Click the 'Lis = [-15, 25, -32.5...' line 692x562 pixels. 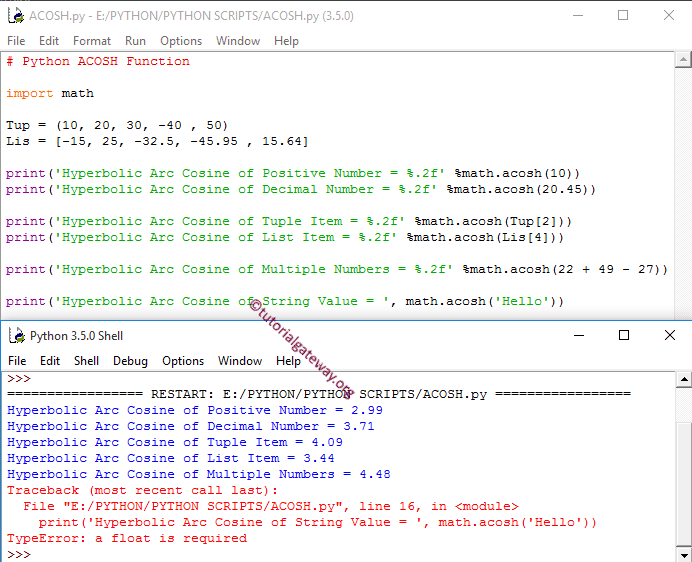point(157,141)
